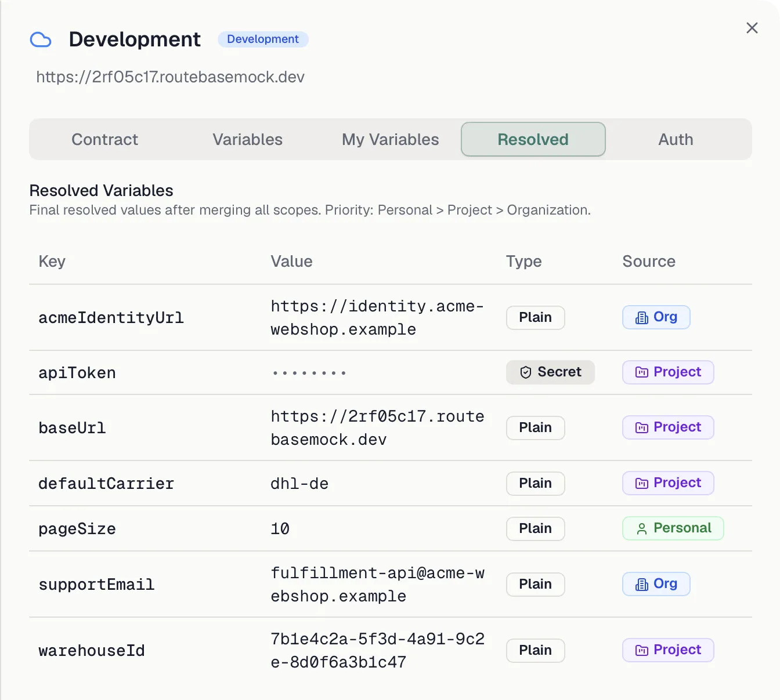Close the Development environment panel
Viewport: 780px width, 700px height.
[x=752, y=28]
